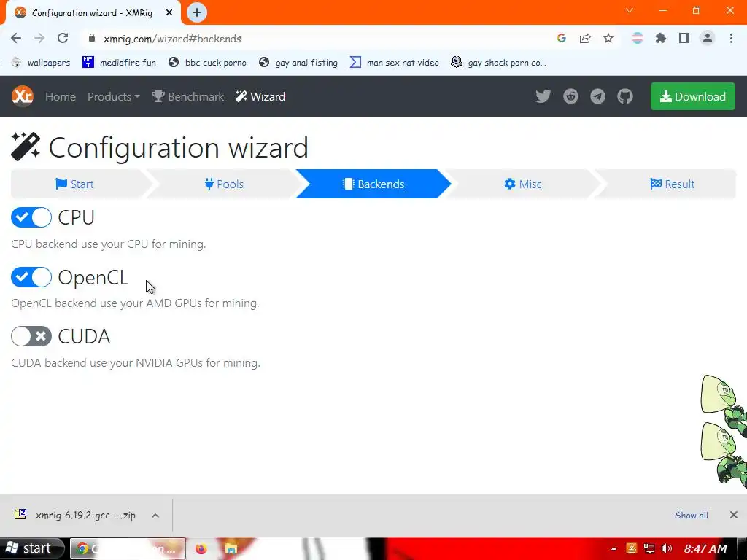Open the Home nav link

point(61,97)
